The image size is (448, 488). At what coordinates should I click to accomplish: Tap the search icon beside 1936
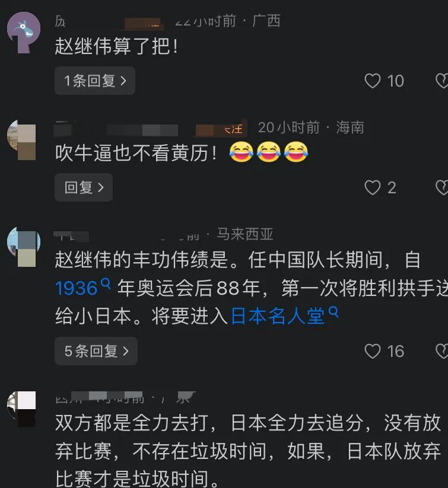106,284
